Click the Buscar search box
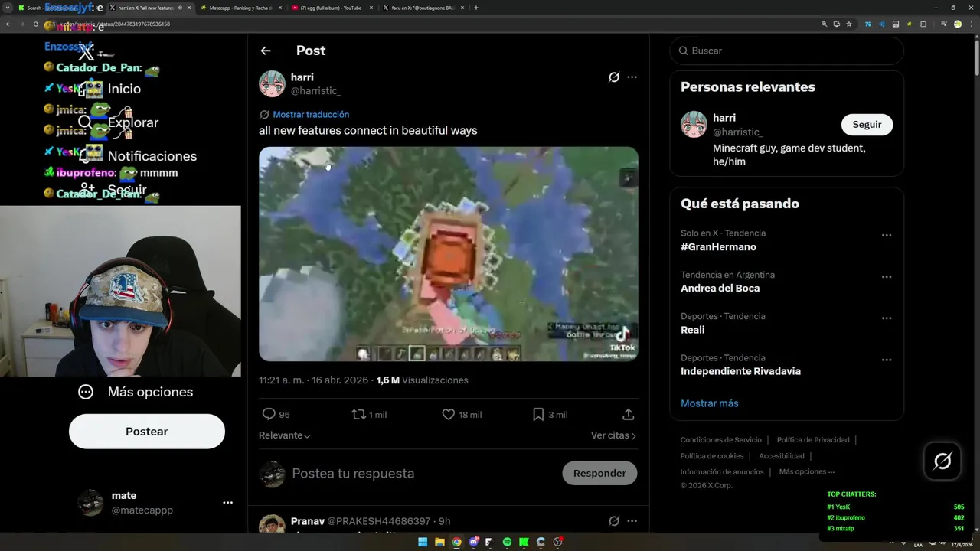 tap(786, 51)
